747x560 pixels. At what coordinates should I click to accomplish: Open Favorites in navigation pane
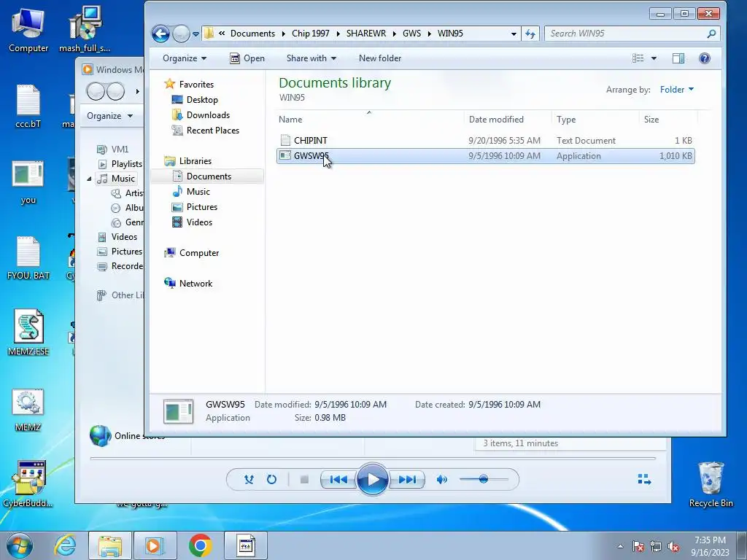pyautogui.click(x=189, y=85)
